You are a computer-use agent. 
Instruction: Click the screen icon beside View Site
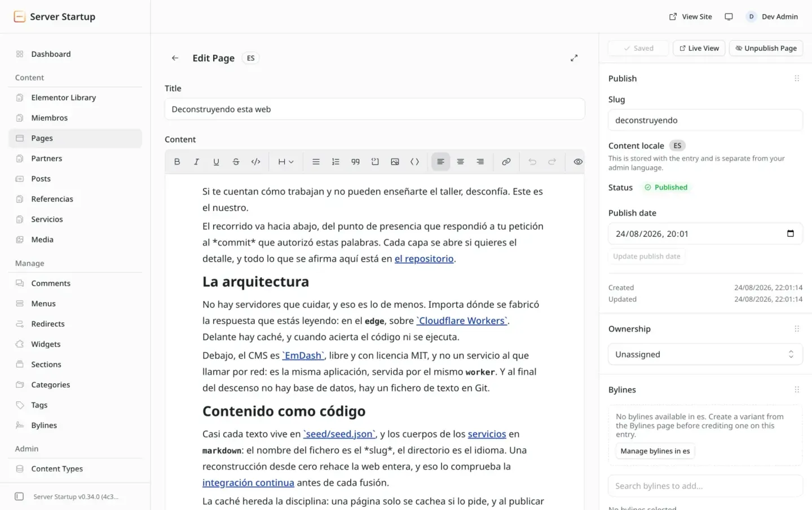click(x=729, y=16)
